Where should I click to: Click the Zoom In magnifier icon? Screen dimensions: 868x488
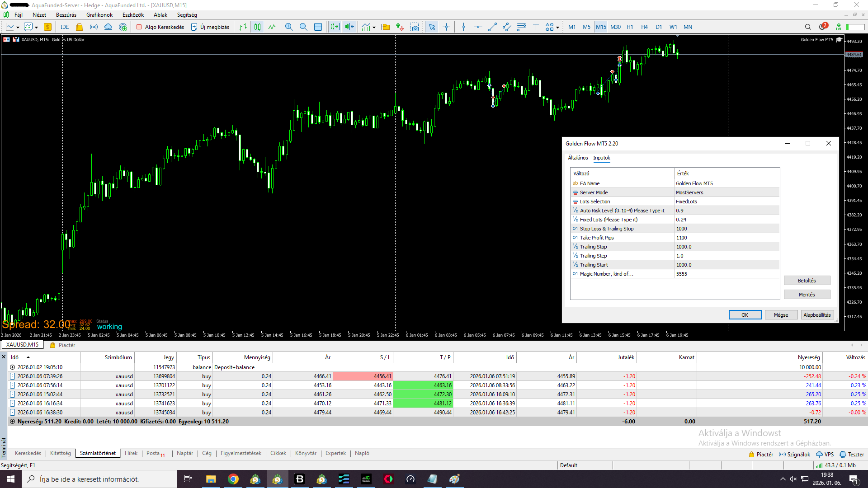tap(289, 27)
